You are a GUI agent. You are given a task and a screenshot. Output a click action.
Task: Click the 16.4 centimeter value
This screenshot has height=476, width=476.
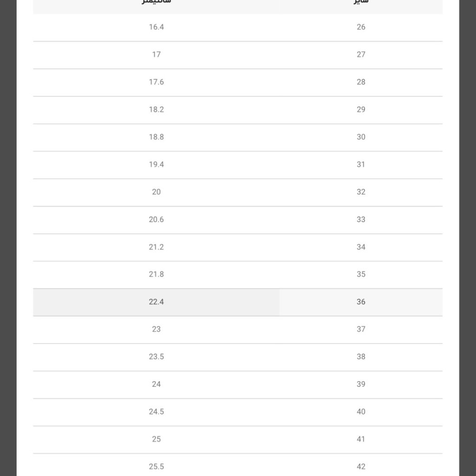156,27
